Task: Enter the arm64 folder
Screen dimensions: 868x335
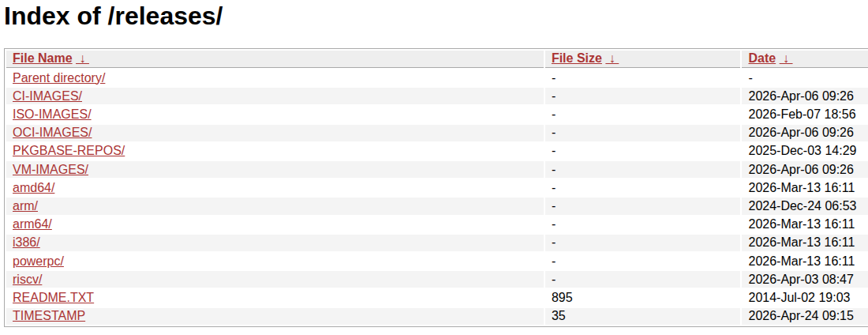Action: point(32,224)
